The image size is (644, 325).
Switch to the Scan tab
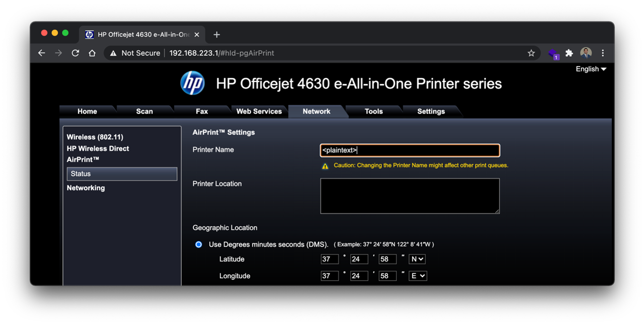click(145, 111)
